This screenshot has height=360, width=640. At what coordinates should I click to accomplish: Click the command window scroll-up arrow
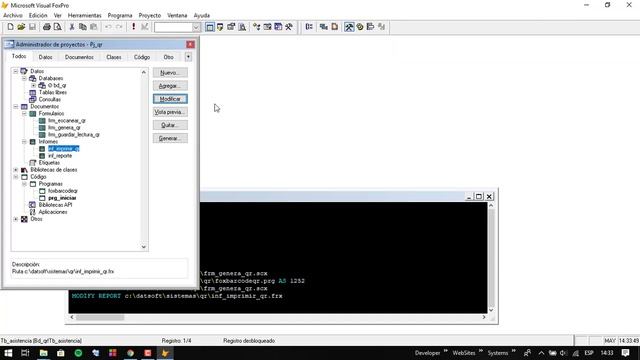[491, 206]
